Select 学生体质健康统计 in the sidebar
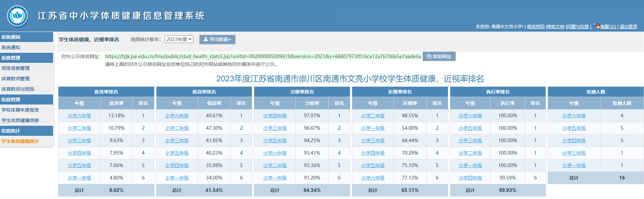 pos(27,141)
